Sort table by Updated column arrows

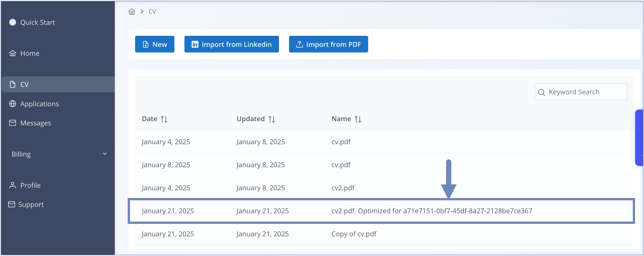pyautogui.click(x=272, y=119)
